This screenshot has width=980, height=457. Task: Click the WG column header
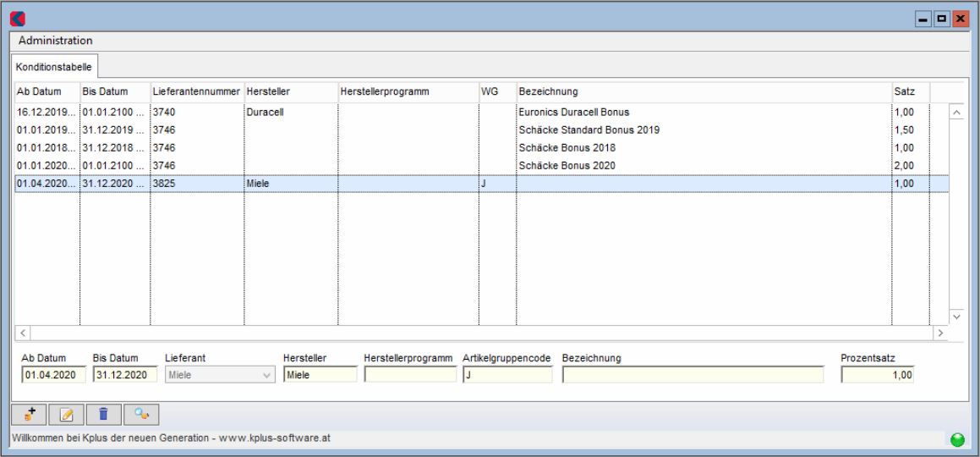tap(497, 92)
